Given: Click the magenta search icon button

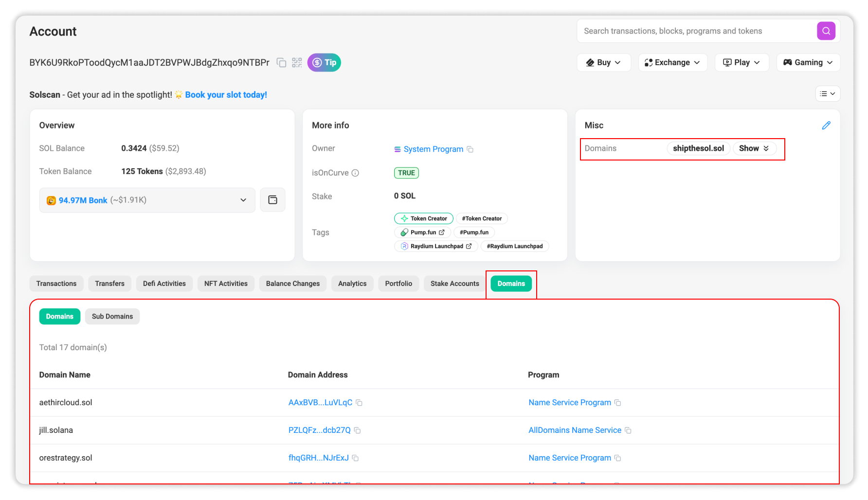Looking at the screenshot, I should pos(826,31).
